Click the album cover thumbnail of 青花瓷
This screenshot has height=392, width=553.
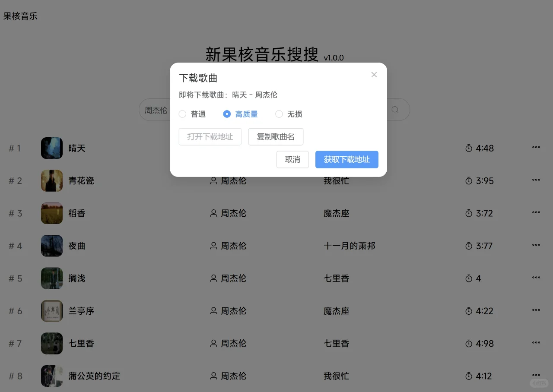(x=51, y=180)
